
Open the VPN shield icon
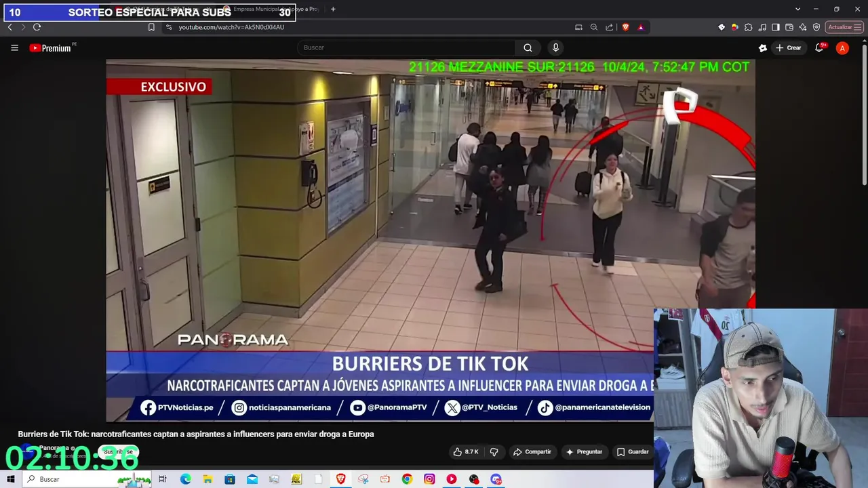[816, 27]
